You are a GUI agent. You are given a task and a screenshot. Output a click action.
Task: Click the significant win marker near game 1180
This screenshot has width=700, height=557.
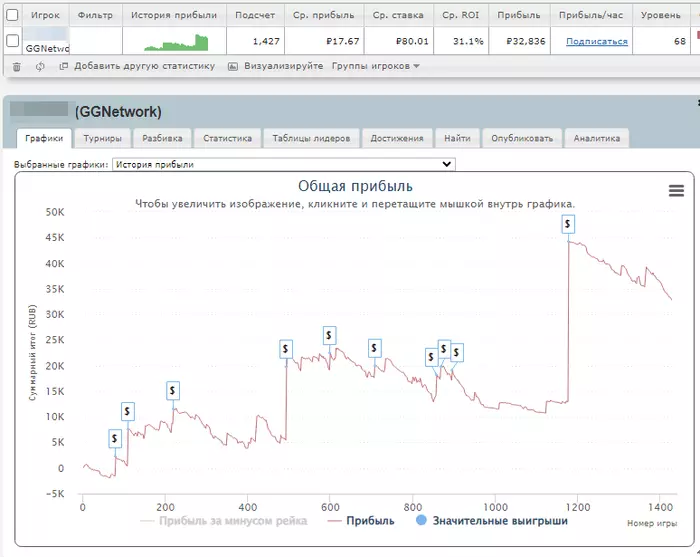point(568,224)
